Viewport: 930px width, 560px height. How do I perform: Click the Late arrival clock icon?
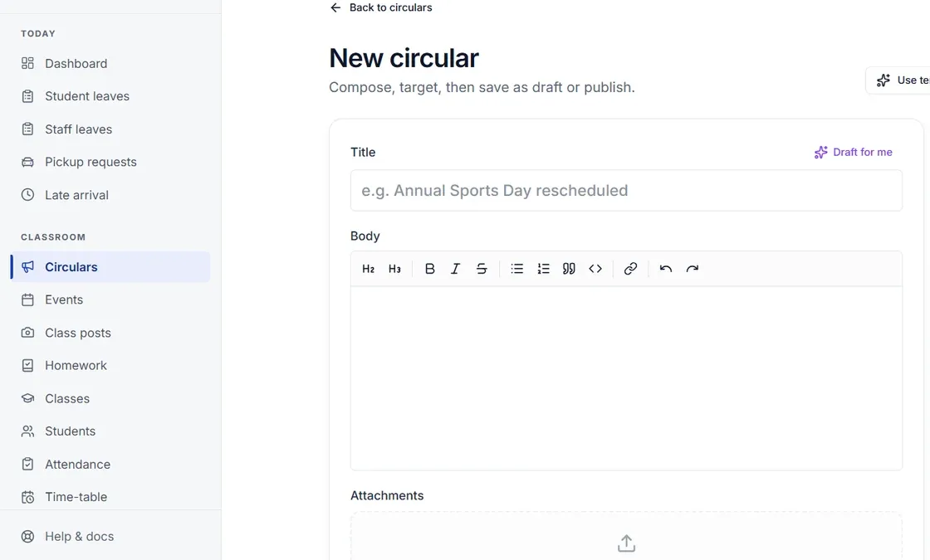tap(28, 195)
